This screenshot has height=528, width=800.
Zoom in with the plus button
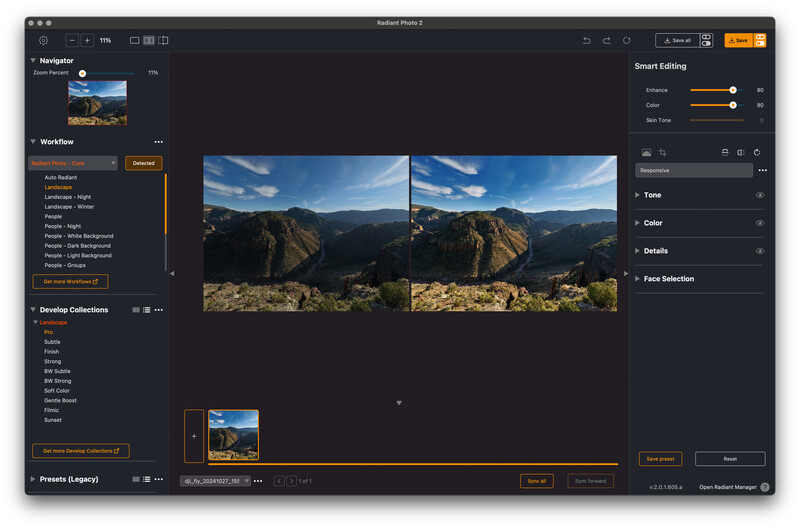87,40
